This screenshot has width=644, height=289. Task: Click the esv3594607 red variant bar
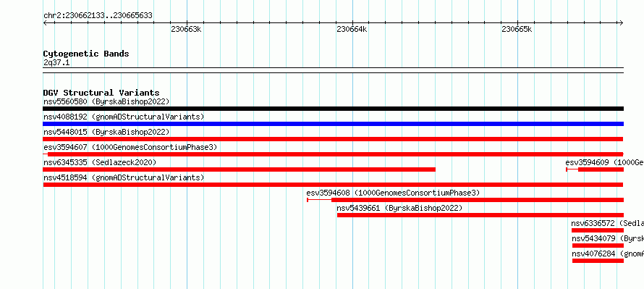(333, 154)
